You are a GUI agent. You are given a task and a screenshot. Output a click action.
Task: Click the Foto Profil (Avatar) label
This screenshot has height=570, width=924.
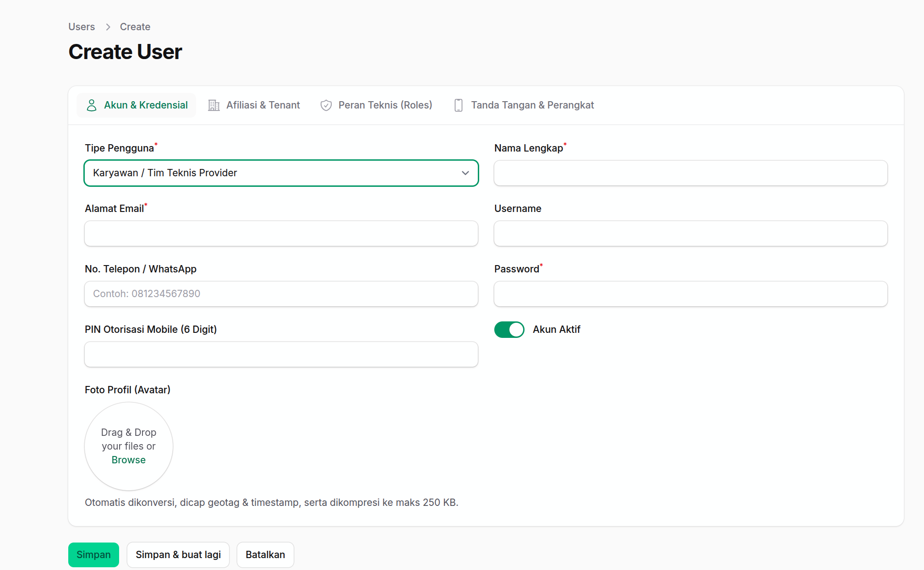pos(127,390)
